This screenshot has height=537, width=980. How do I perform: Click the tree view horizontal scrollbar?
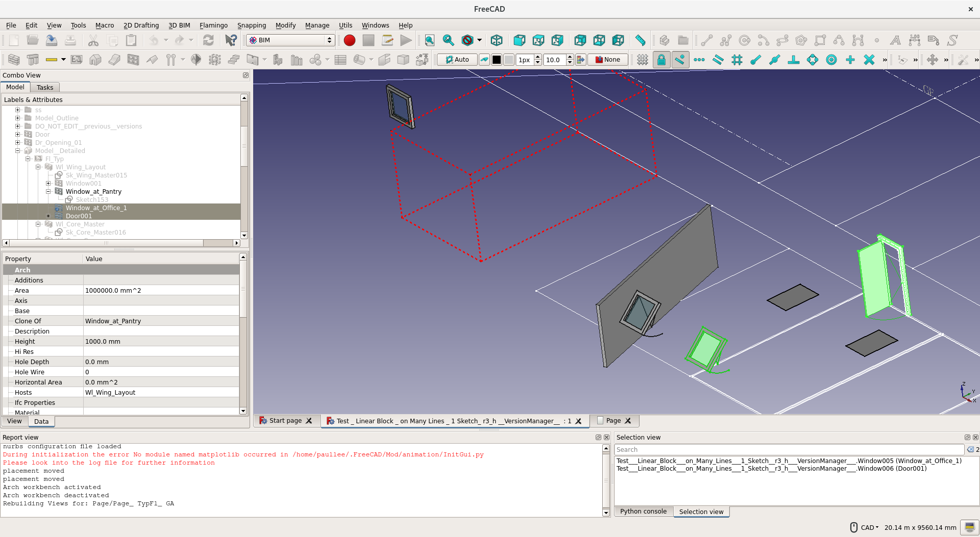click(121, 243)
